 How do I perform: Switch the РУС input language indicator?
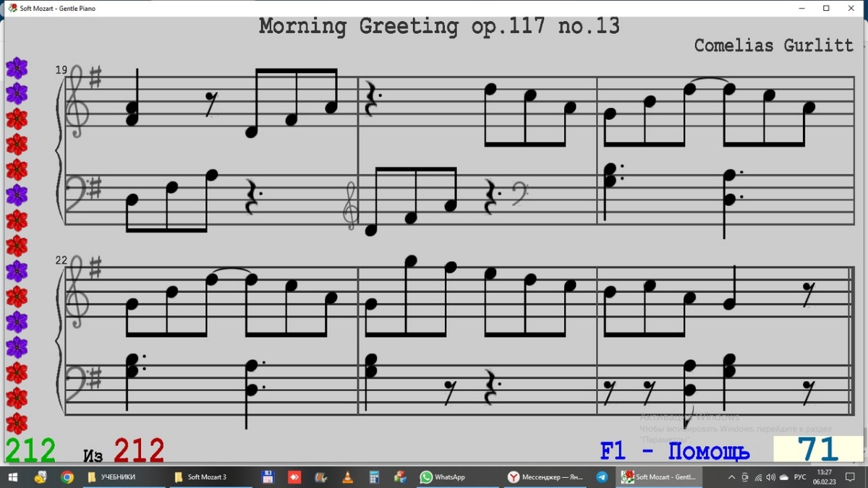click(x=801, y=477)
